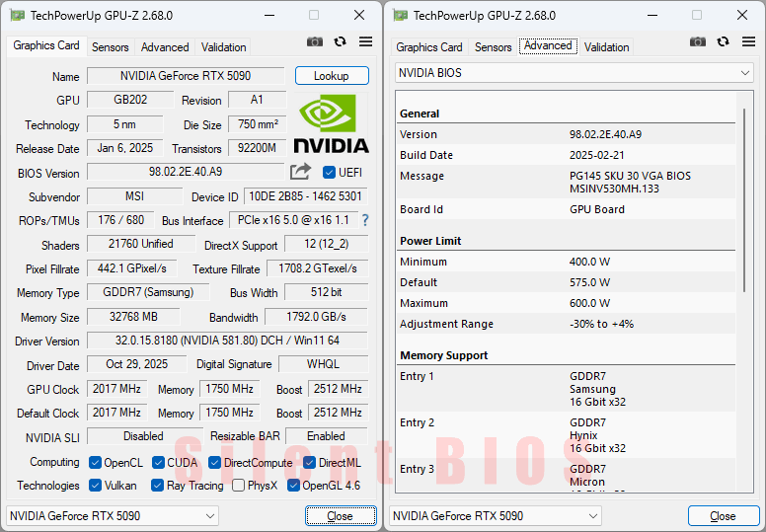Viewport: 766px width, 532px height.
Task: Click Close button in right window
Action: coord(723,516)
